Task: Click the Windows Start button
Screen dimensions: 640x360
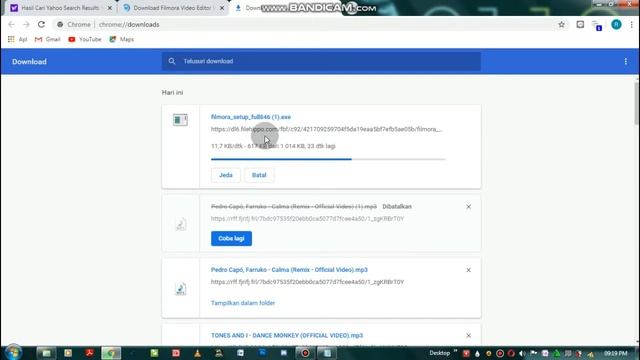Action: 13,353
